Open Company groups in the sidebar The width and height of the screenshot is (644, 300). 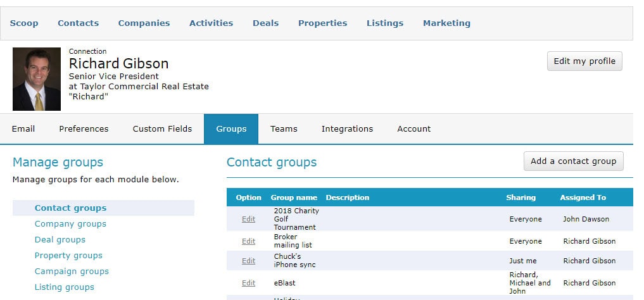pos(70,223)
